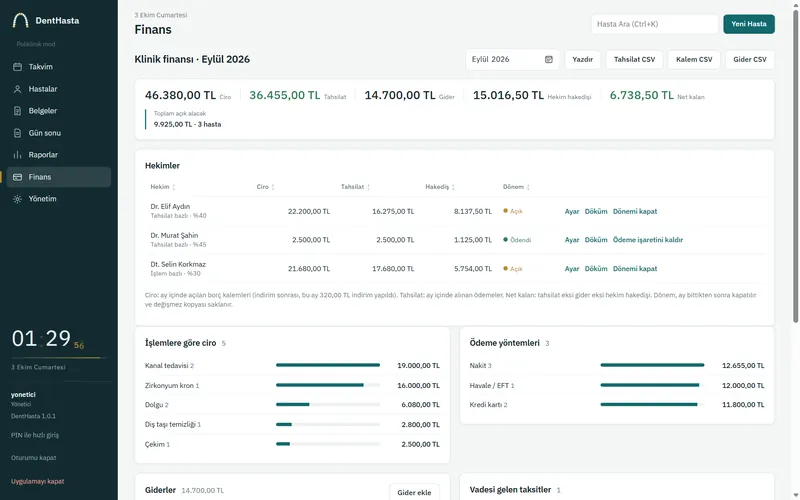The height and width of the screenshot is (500, 800).
Task: Sort table by Tahsilat column arrows
Action: coord(368,187)
